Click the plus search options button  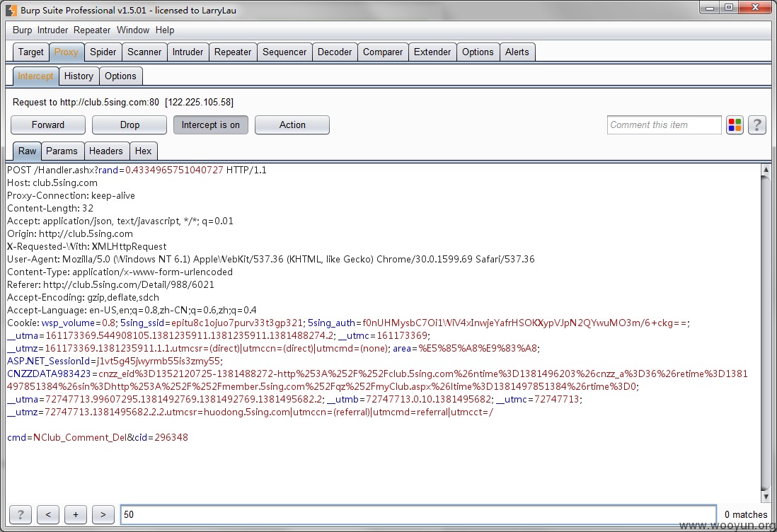click(x=75, y=514)
